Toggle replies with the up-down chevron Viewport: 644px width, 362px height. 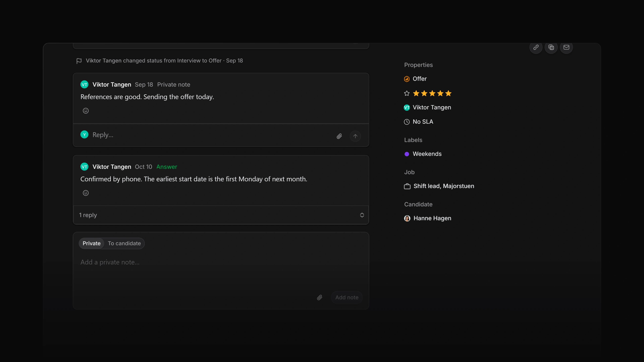[x=362, y=215]
